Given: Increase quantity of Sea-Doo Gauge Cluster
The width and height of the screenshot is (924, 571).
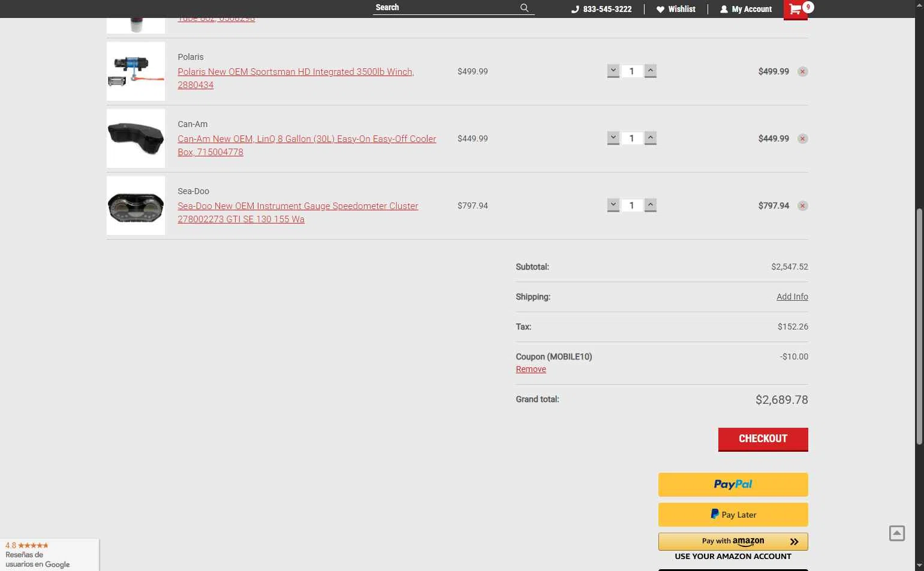Looking at the screenshot, I should 650,206.
